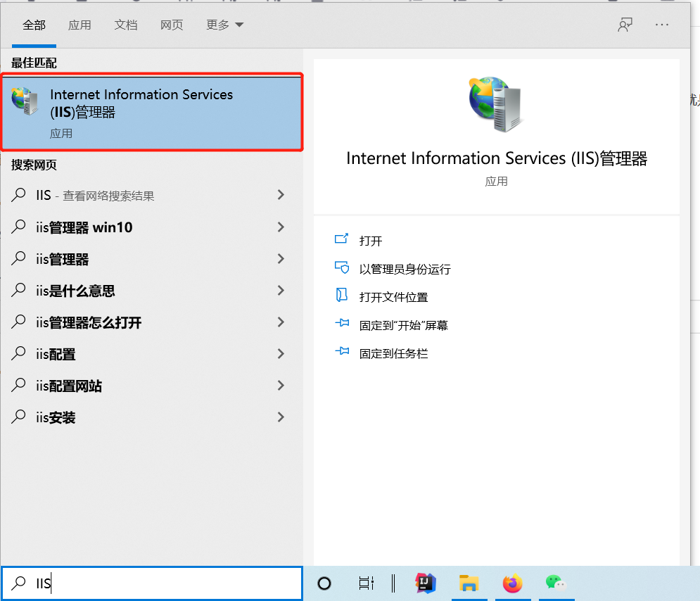Open WeChat from the taskbar

point(556,583)
